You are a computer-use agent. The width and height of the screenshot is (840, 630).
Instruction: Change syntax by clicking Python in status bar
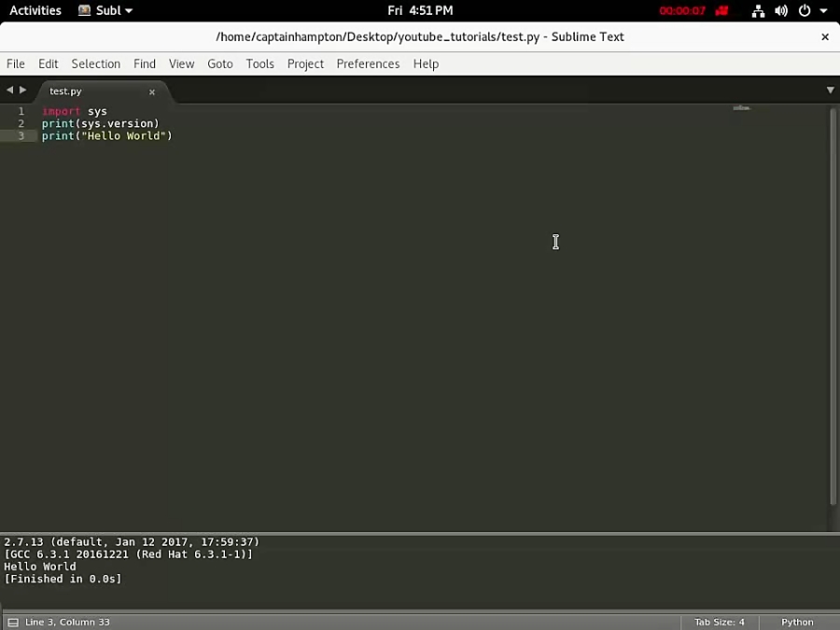(797, 622)
